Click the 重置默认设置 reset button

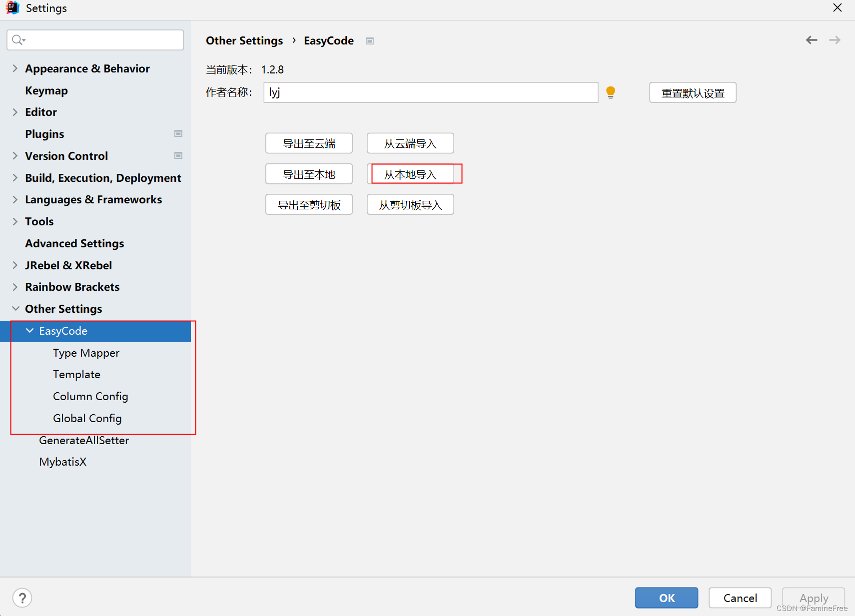point(692,92)
